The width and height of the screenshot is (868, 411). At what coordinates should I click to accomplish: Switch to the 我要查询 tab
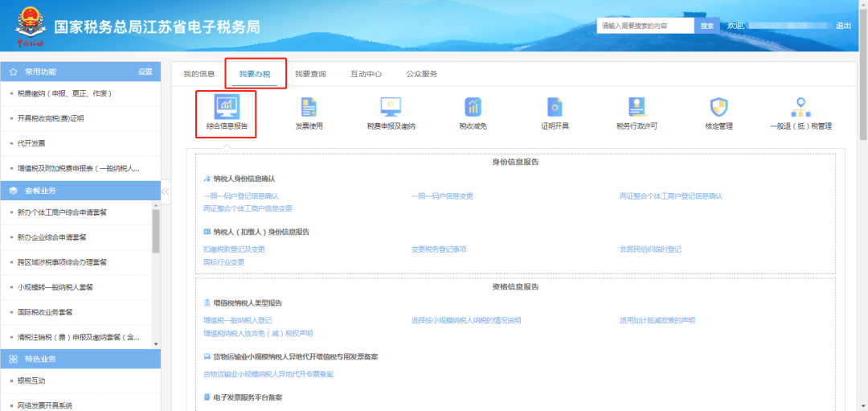pos(310,74)
